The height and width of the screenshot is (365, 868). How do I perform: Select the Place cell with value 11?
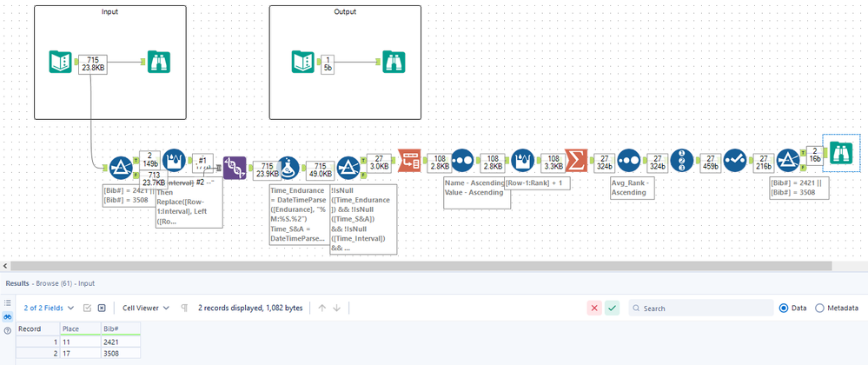pyautogui.click(x=80, y=342)
